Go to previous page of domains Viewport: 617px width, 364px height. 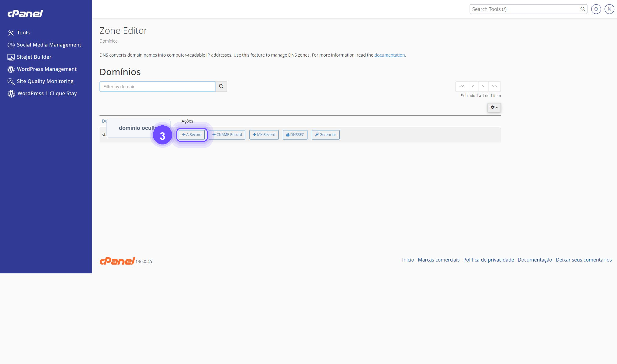click(x=473, y=87)
